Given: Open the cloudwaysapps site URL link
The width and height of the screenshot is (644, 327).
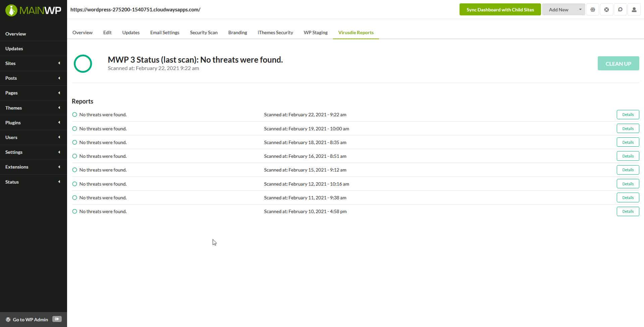Looking at the screenshot, I should [136, 10].
